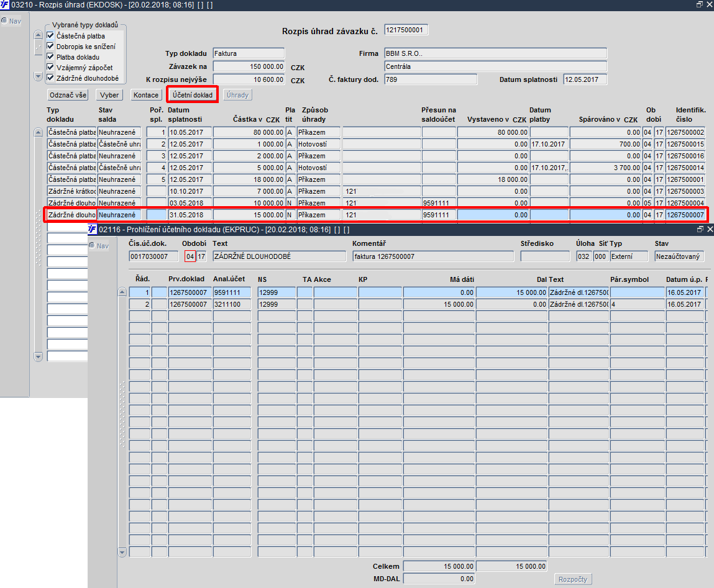
Task: Click the Text field ZÁDRŽNÉ DLOUHODOBÉ
Action: [279, 256]
